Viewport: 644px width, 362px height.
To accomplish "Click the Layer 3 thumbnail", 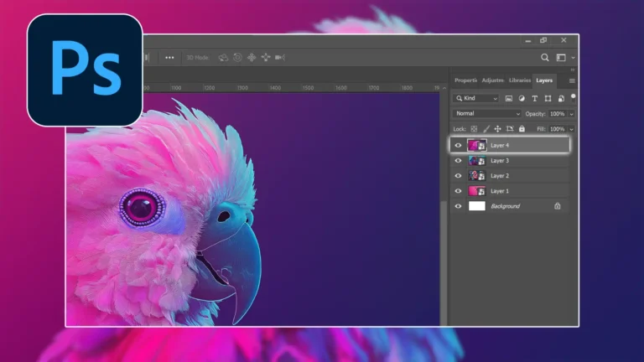I will pos(477,161).
